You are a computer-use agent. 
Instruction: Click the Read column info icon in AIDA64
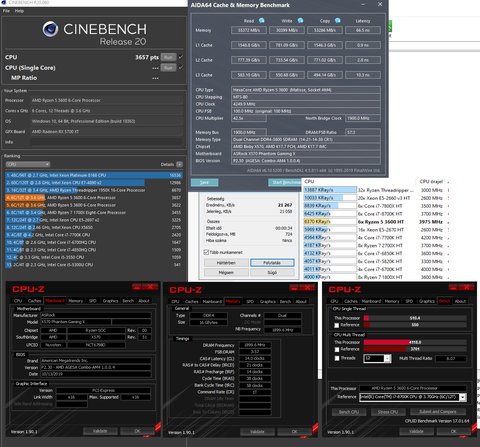point(262,21)
